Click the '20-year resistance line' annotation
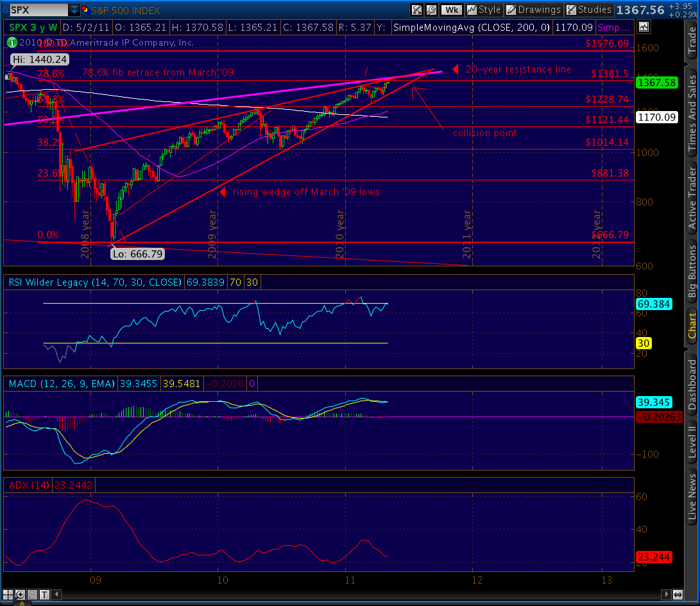This screenshot has height=606, width=700. (518, 69)
